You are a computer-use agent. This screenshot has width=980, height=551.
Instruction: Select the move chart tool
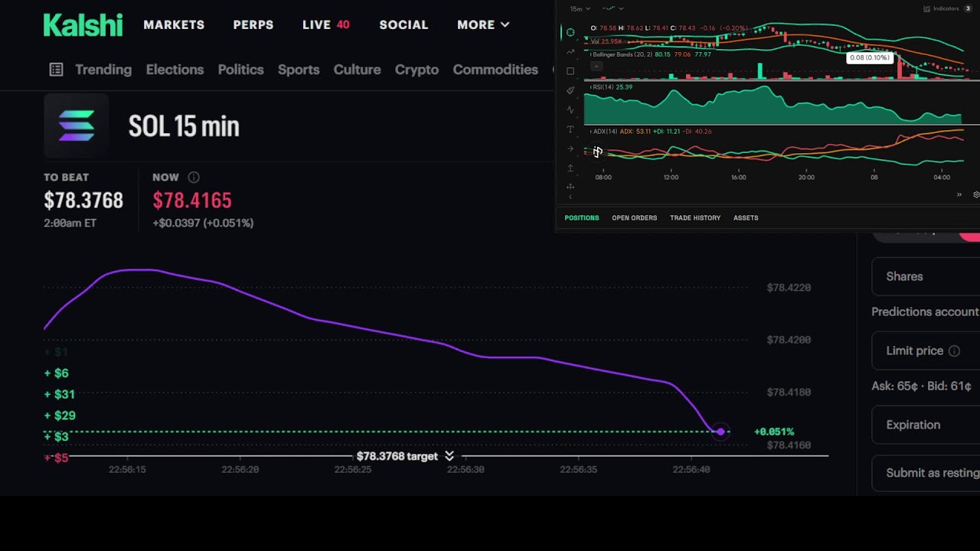click(570, 187)
